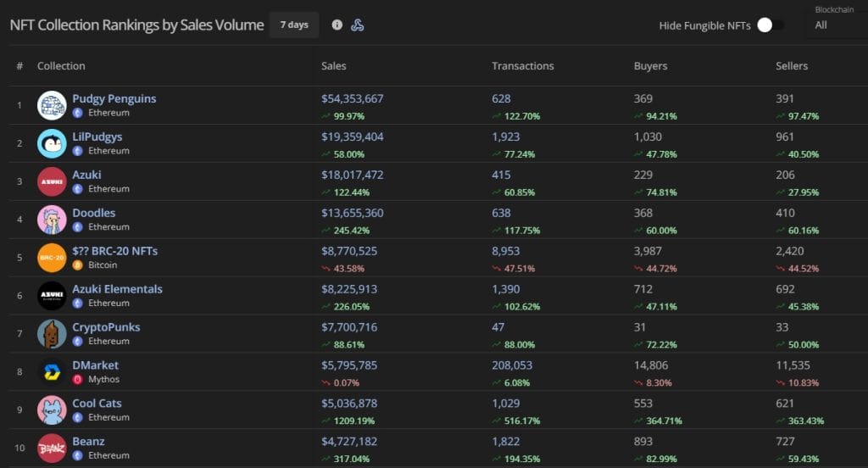This screenshot has height=468, width=868.
Task: Click the Doodles collection avatar
Action: tap(52, 220)
